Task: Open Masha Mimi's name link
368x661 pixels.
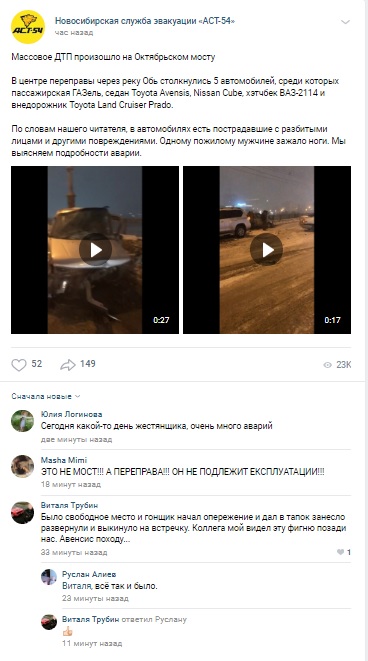Action: tap(64, 460)
